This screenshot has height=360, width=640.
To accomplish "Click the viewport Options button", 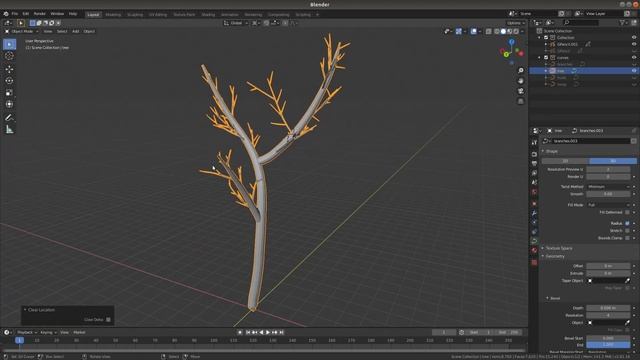I will point(516,23).
